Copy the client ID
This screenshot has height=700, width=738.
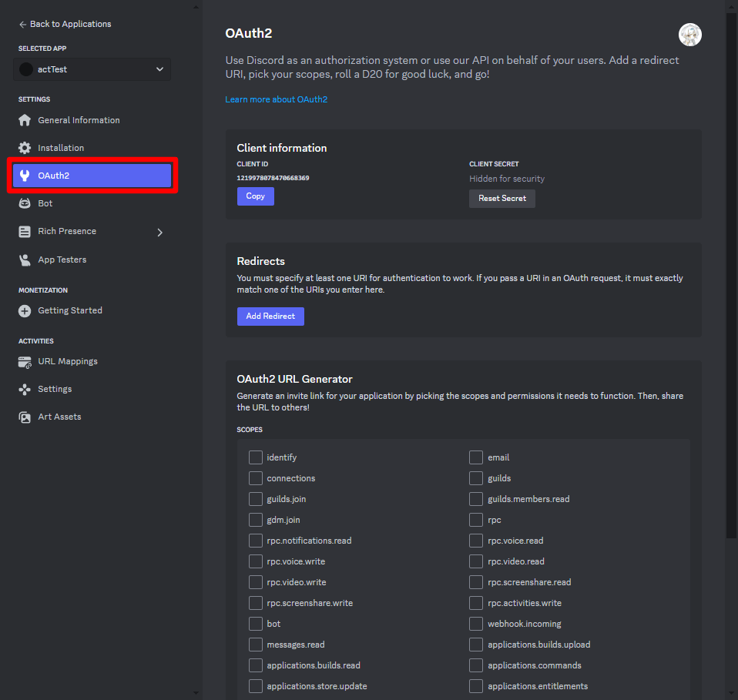pos(256,196)
